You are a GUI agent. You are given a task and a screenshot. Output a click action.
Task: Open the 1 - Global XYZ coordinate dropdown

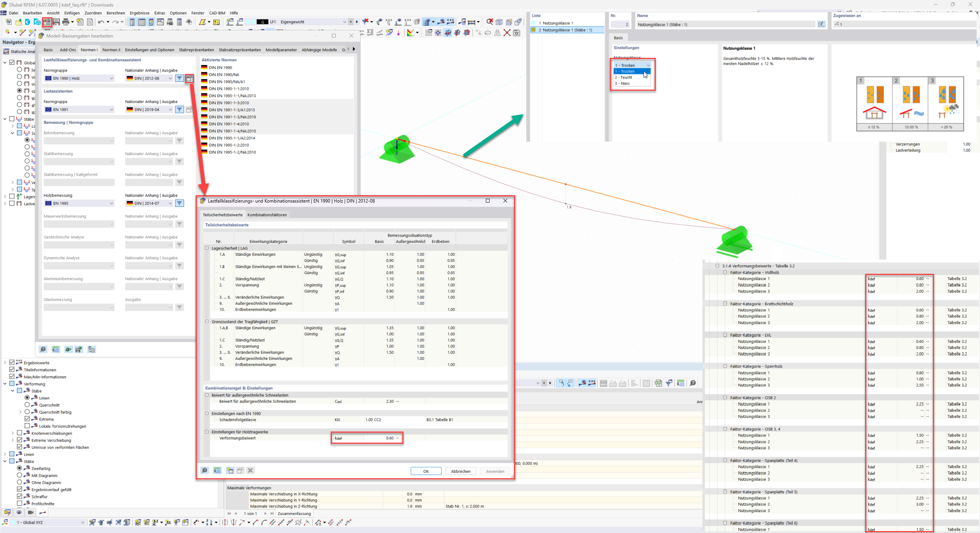point(47,522)
